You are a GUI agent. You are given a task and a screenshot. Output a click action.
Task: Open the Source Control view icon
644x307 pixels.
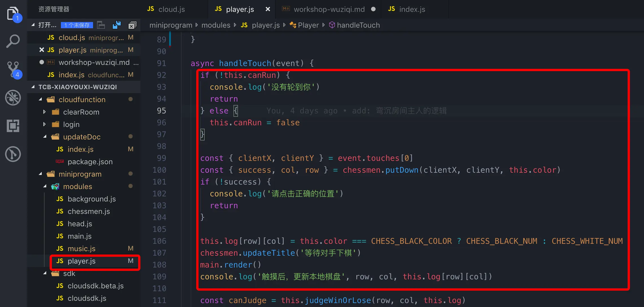click(x=13, y=69)
